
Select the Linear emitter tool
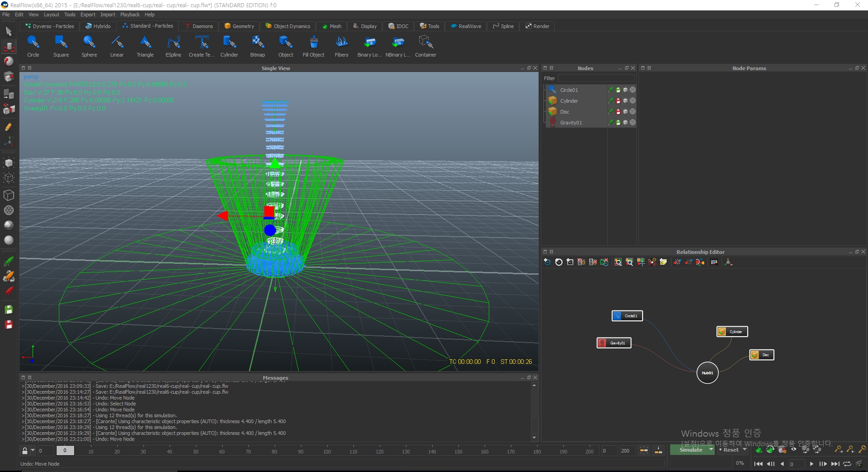click(117, 47)
